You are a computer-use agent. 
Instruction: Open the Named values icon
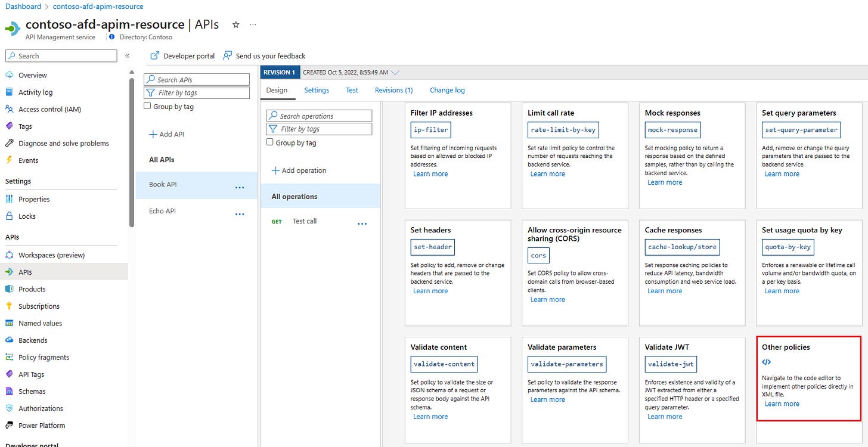pyautogui.click(x=9, y=323)
